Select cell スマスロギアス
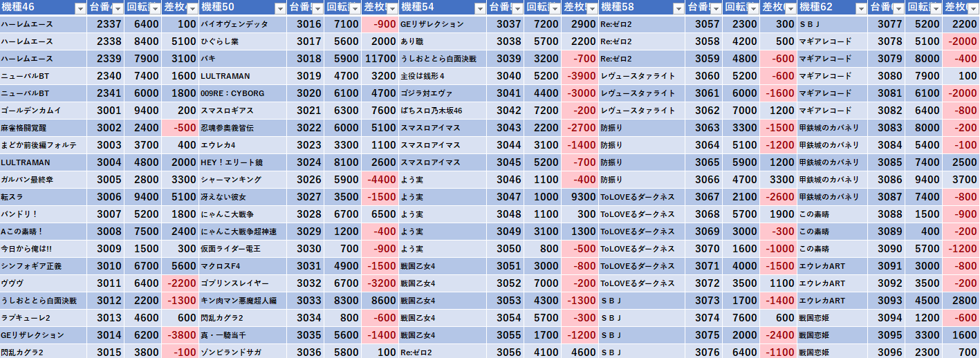 (x=243, y=111)
